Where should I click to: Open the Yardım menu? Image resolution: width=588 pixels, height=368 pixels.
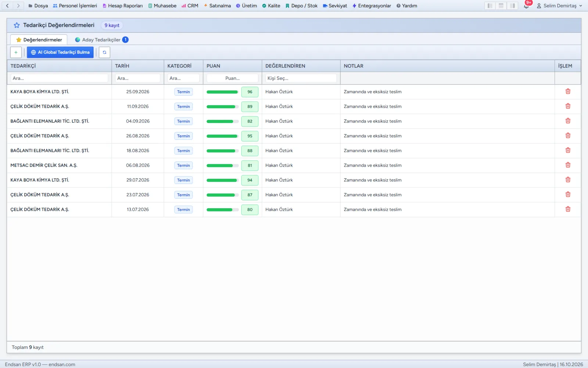click(x=407, y=6)
